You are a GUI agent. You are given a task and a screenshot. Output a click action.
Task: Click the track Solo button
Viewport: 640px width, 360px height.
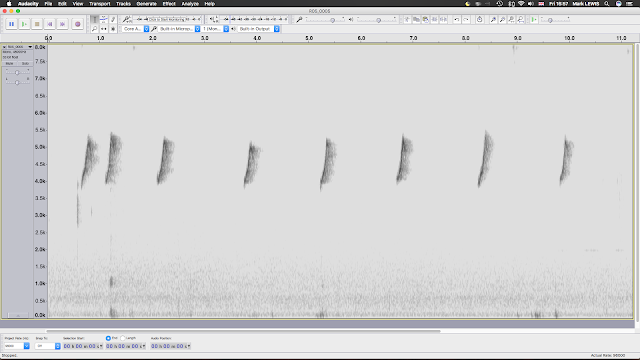25,63
